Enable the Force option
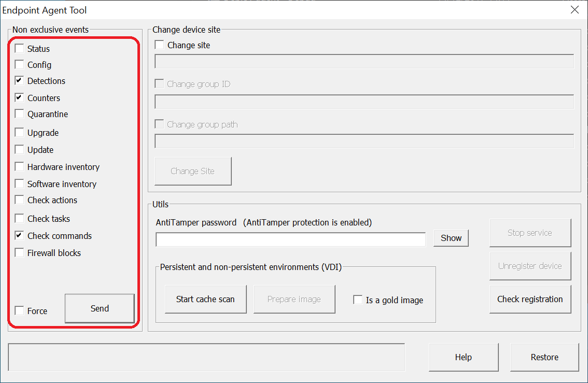The image size is (588, 383). [x=20, y=310]
